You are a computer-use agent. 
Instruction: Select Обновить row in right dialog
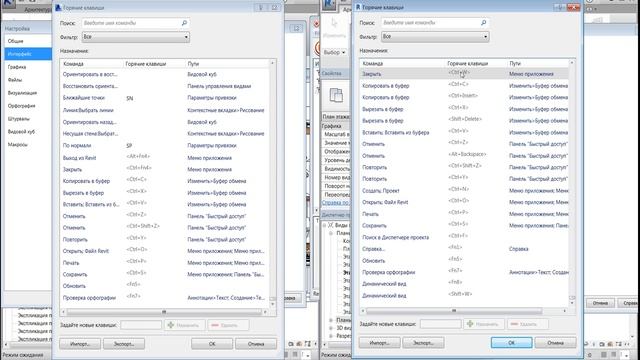[x=464, y=260]
